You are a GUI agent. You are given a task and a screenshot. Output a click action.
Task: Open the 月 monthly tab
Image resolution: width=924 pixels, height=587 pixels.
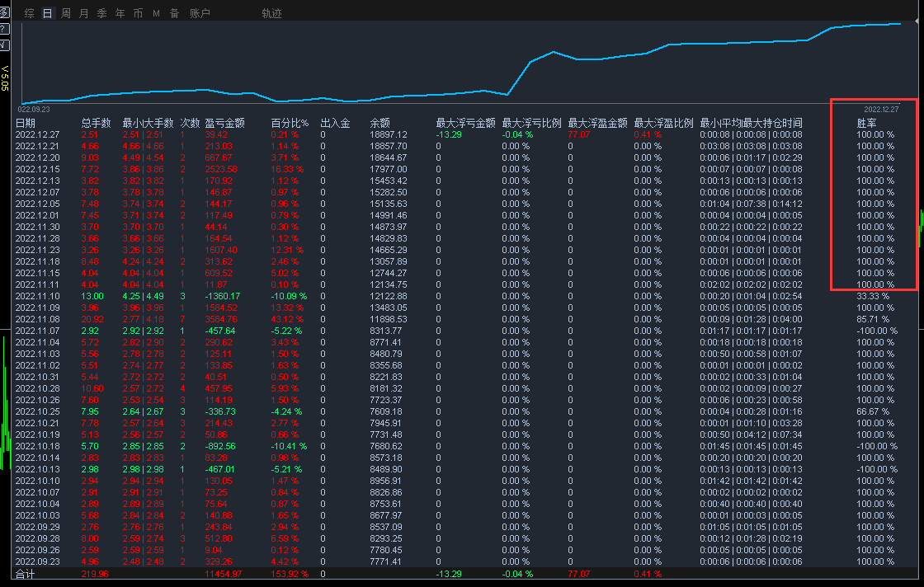coord(84,13)
